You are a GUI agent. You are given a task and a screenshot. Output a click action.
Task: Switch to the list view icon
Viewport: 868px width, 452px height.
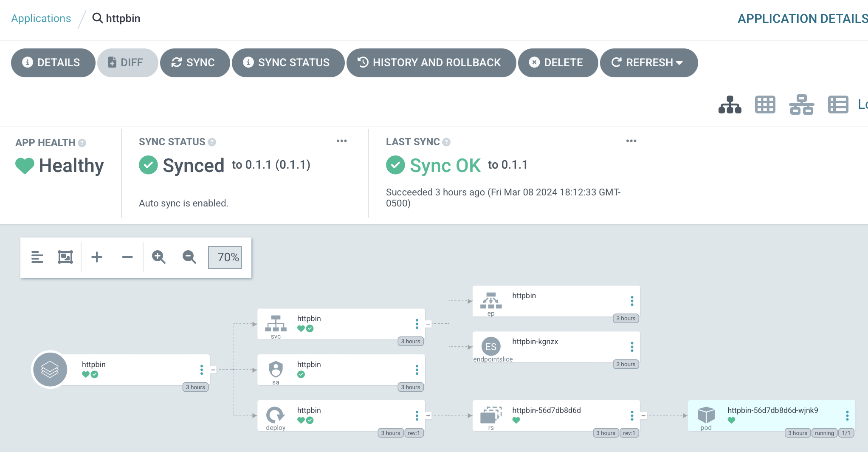point(838,105)
